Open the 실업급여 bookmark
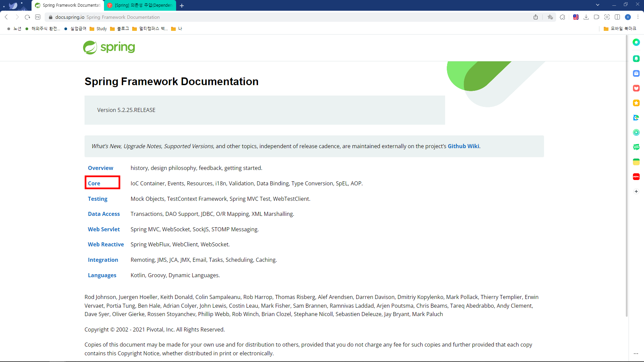Screen dimensions: 644x362 click(75, 29)
